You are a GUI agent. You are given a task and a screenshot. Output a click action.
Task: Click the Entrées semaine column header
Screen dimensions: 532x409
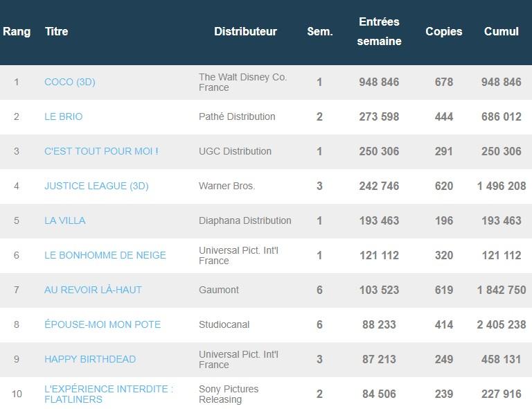pos(379,31)
